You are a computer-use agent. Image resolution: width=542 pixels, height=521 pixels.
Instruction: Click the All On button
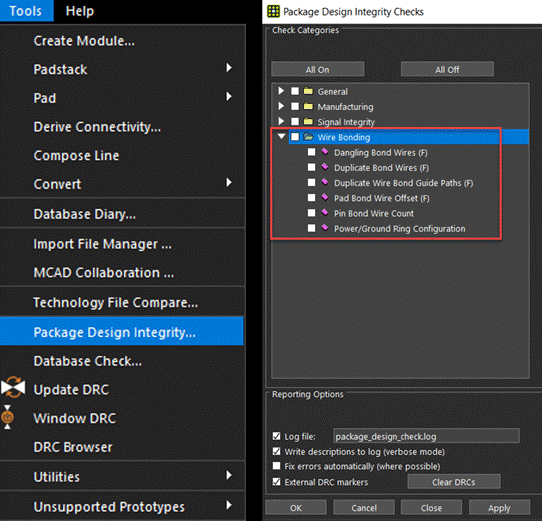[318, 69]
